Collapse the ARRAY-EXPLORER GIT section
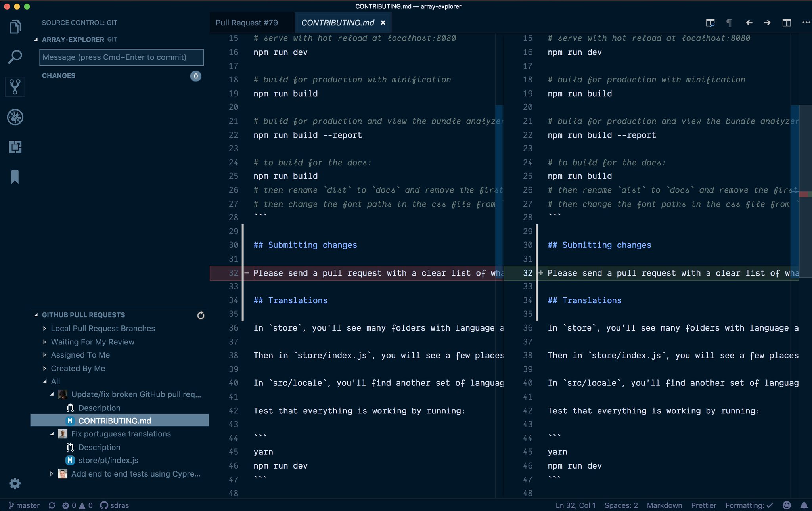The height and width of the screenshot is (511, 812). [36, 40]
